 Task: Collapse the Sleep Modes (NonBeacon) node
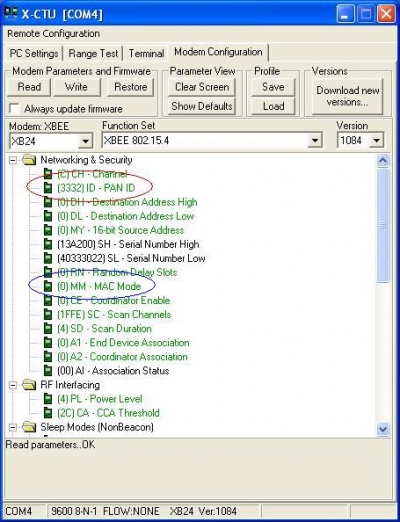pyautogui.click(x=13, y=427)
